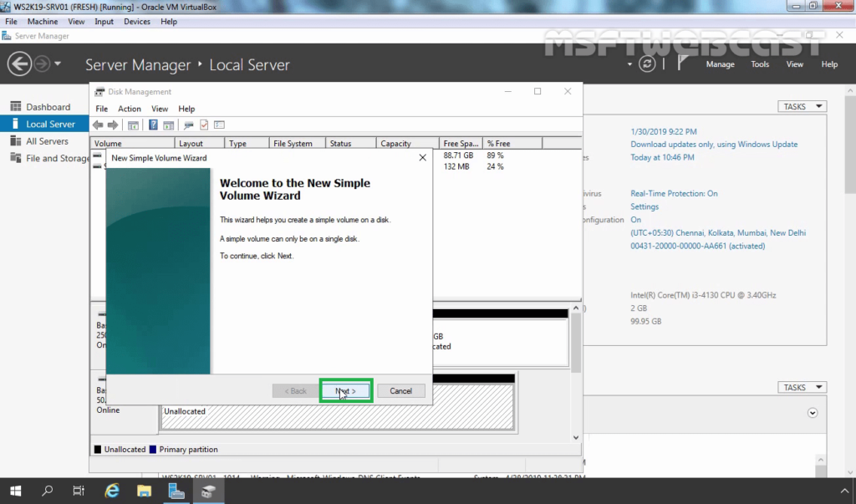Expand the lower TASKS dropdown

point(802,387)
